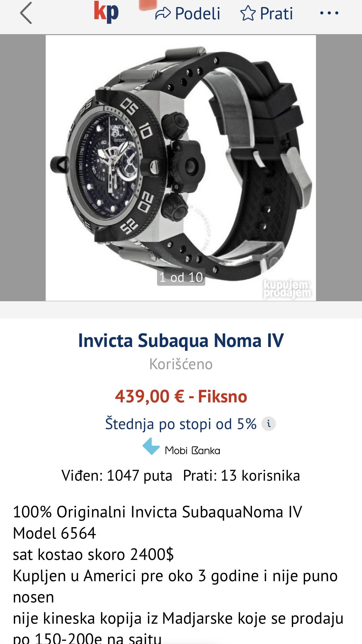Screen dimensions: 362x644
Task: Tap the '1 od 10' image counter
Action: 181,277
